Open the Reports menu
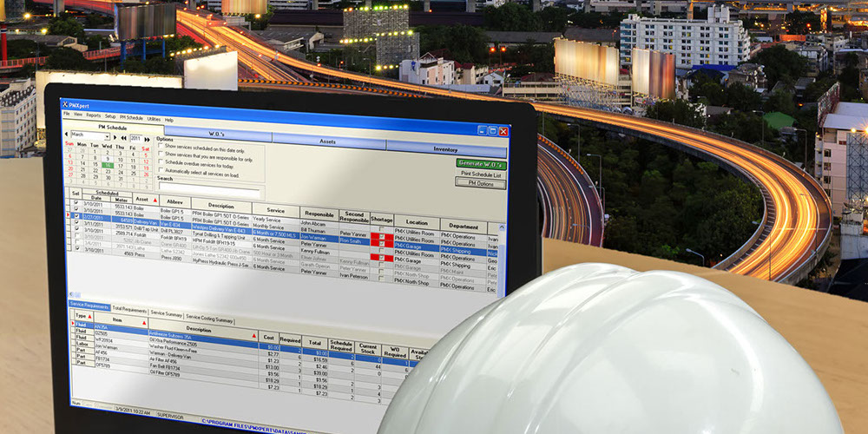868x434 pixels. (x=93, y=116)
